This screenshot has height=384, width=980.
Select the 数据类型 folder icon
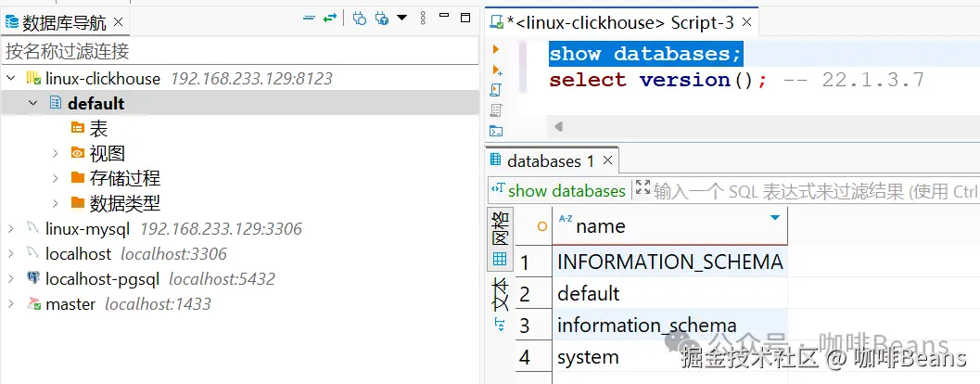(78, 202)
